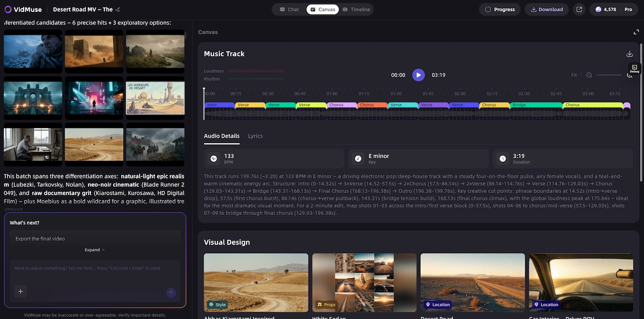
Task: Play the music track
Action: (x=419, y=75)
